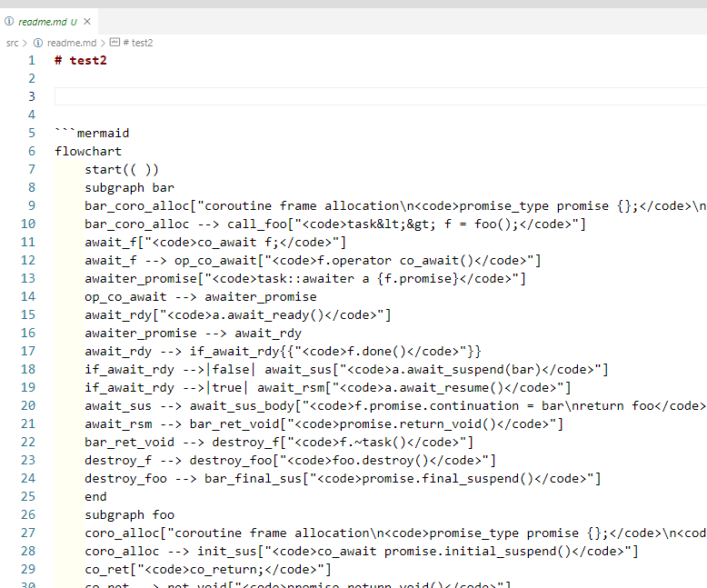The image size is (707, 588).
Task: Click 'await_sus_body[' on line 20
Action: (x=245, y=406)
